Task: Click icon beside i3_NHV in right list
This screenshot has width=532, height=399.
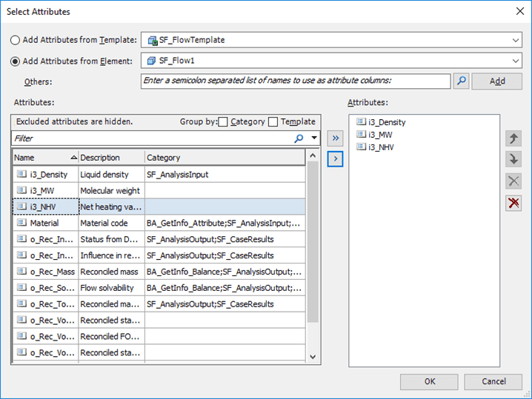Action: click(x=362, y=147)
